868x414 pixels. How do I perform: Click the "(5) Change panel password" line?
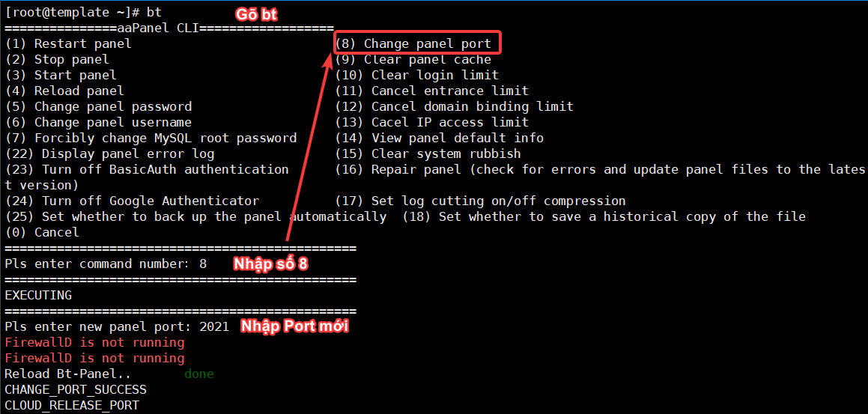(x=98, y=106)
